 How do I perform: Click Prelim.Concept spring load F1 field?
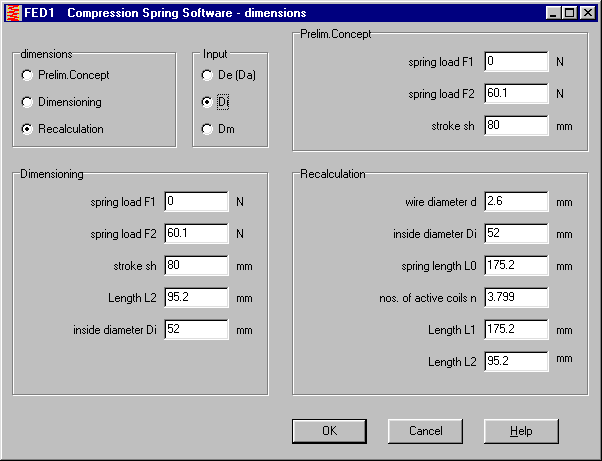pyautogui.click(x=515, y=62)
